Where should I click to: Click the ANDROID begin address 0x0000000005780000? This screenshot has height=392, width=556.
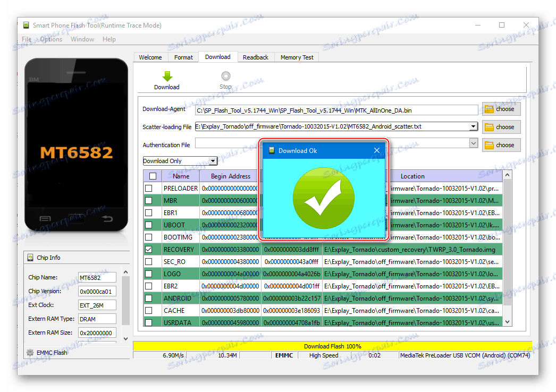coord(231,299)
